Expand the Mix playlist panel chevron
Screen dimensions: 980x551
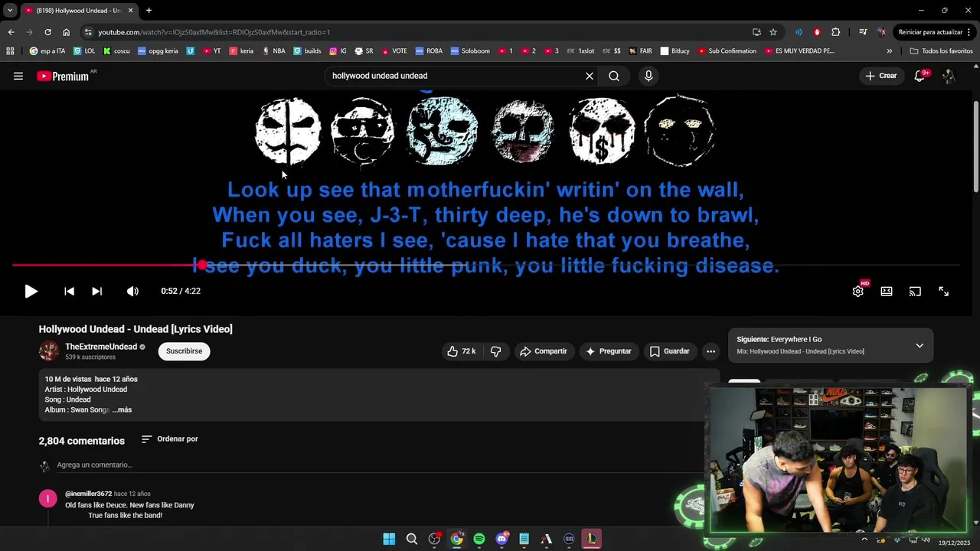point(920,345)
